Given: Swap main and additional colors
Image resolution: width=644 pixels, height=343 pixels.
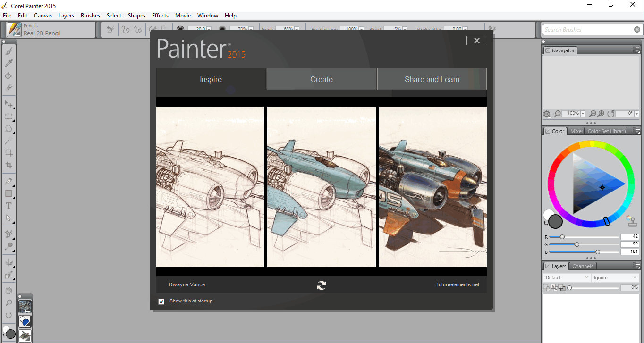Looking at the screenshot, I should tap(546, 223).
